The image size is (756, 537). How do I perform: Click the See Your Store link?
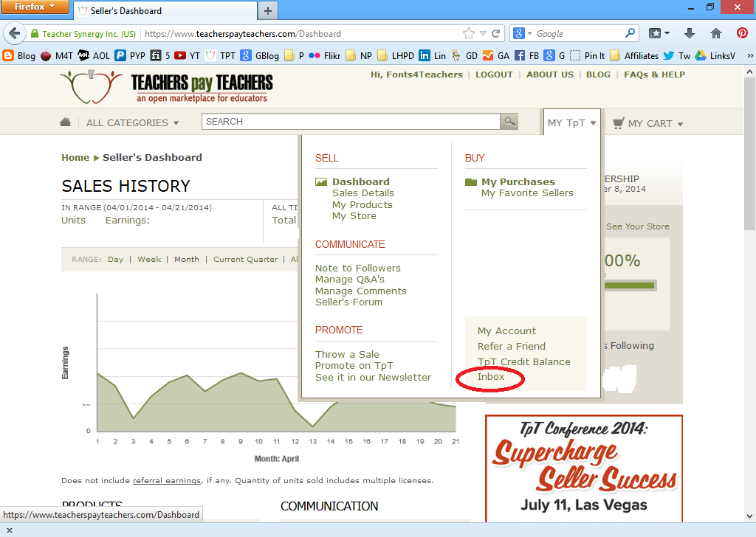637,226
